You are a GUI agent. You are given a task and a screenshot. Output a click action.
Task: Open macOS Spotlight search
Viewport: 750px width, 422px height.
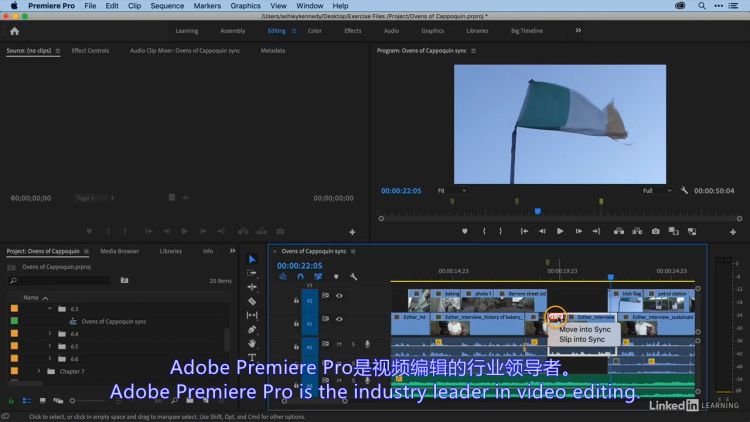point(702,6)
